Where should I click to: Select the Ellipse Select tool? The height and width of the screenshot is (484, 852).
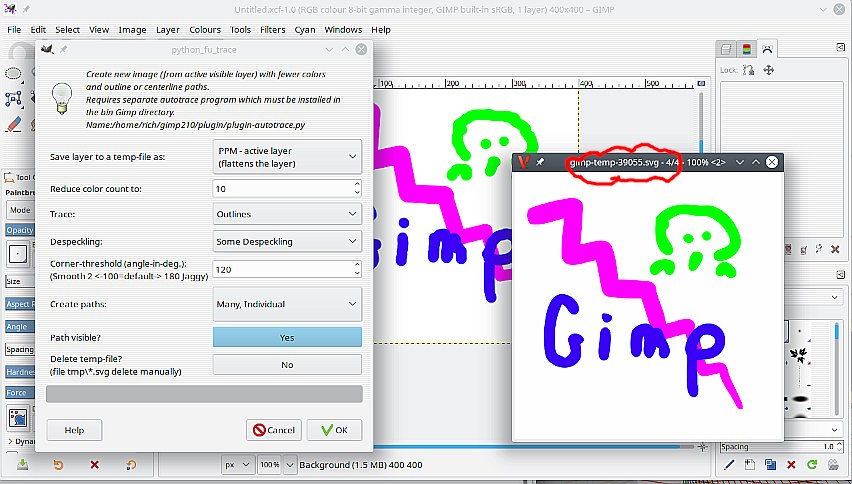(14, 73)
